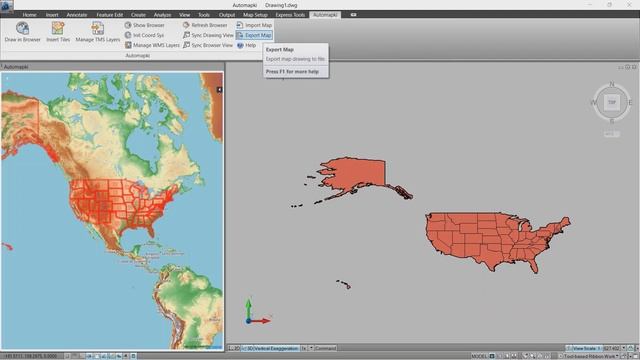Screen dimensions: 640x360
Task: Open the WCS dropdown below the ViewCube
Action: point(611,134)
